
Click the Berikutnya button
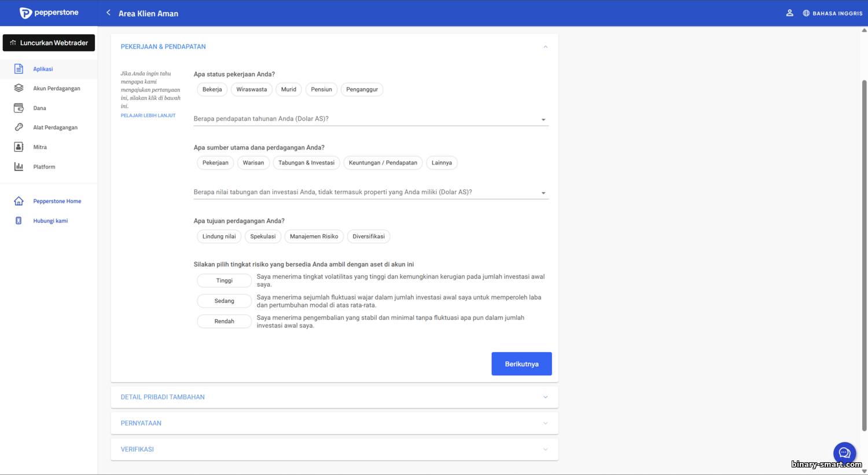[x=521, y=364]
